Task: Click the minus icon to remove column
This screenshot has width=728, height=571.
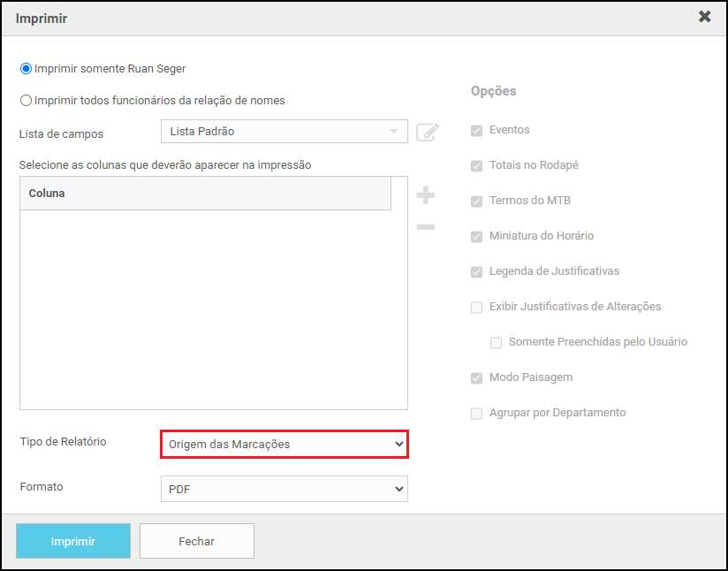Action: coord(425,227)
